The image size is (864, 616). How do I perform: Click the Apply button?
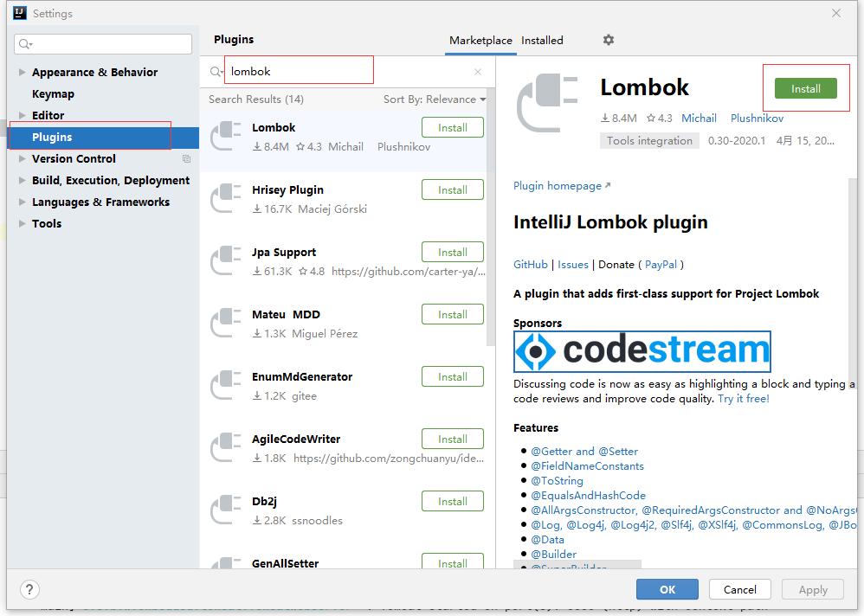(x=813, y=589)
